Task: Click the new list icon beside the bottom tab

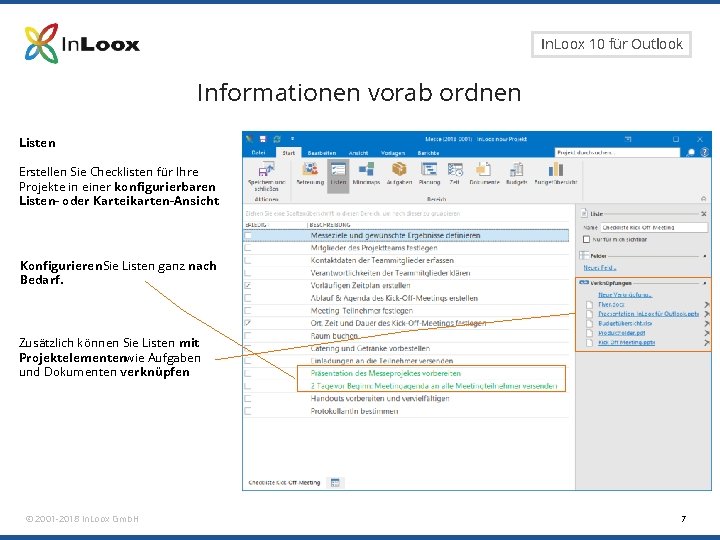Action: click(335, 483)
